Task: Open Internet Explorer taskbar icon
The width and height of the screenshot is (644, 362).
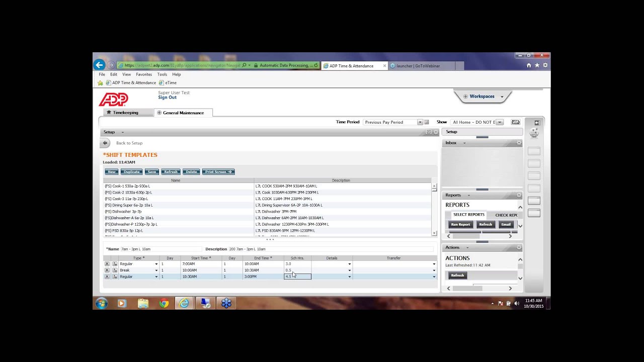Action: pos(185,303)
